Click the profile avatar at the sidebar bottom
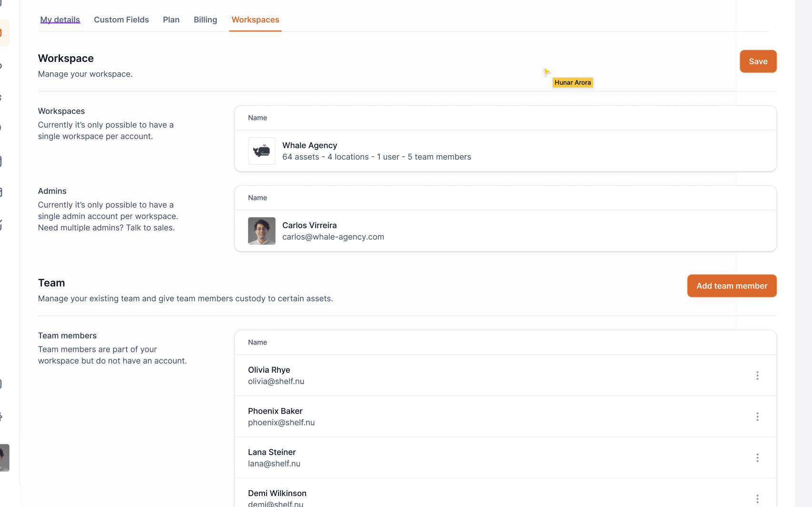Viewport: 812px width, 507px height. 4,458
